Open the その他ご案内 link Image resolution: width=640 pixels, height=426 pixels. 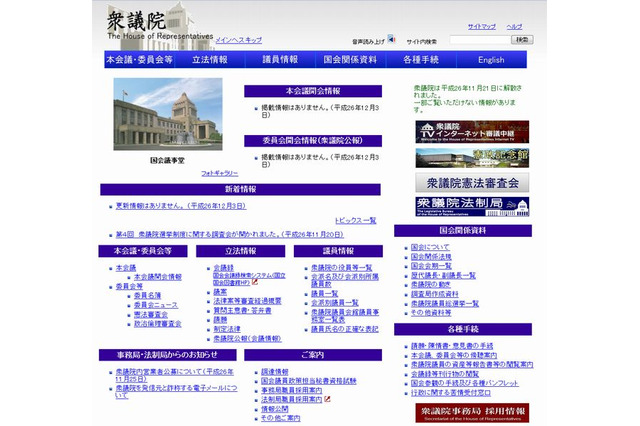(281, 418)
